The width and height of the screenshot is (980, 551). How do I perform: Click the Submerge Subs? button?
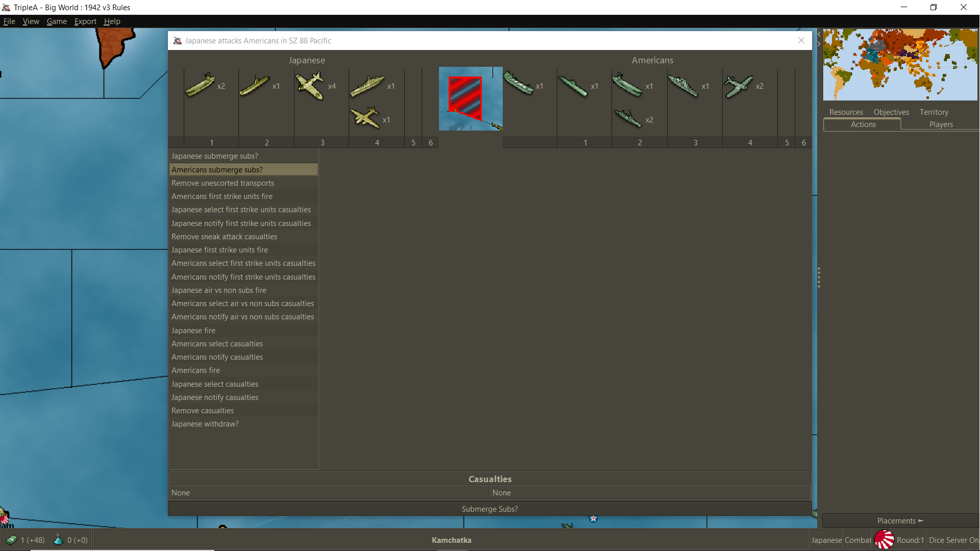(x=489, y=509)
